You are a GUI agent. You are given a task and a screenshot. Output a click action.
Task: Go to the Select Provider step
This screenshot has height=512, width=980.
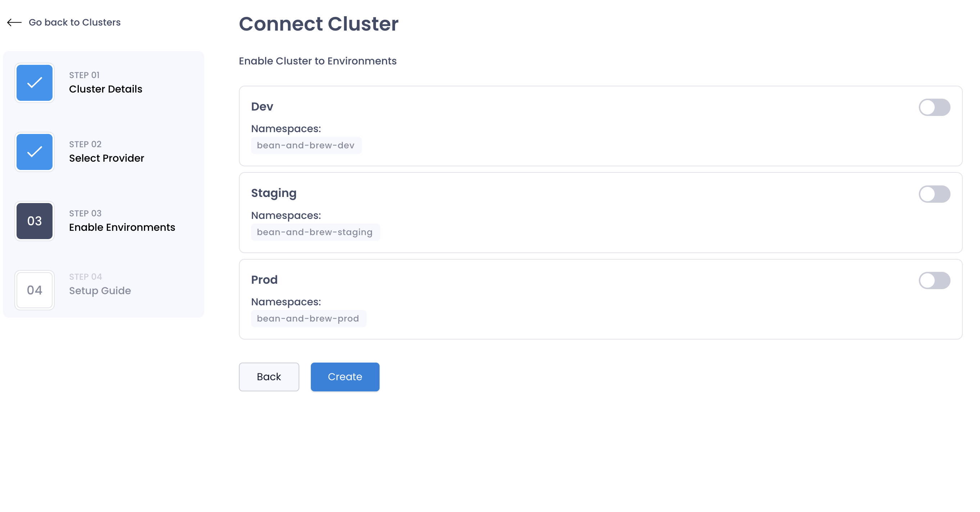point(106,158)
